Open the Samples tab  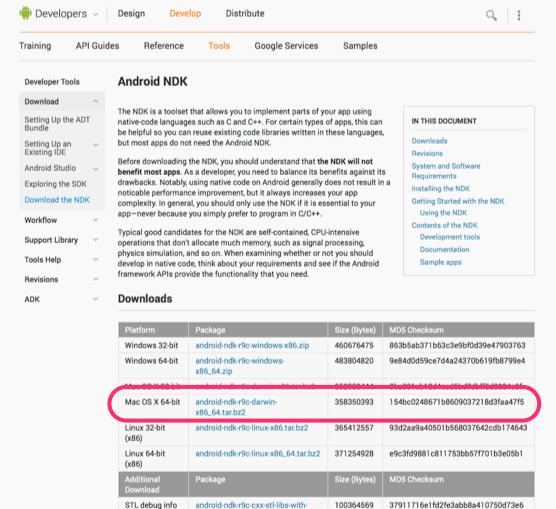pos(360,46)
